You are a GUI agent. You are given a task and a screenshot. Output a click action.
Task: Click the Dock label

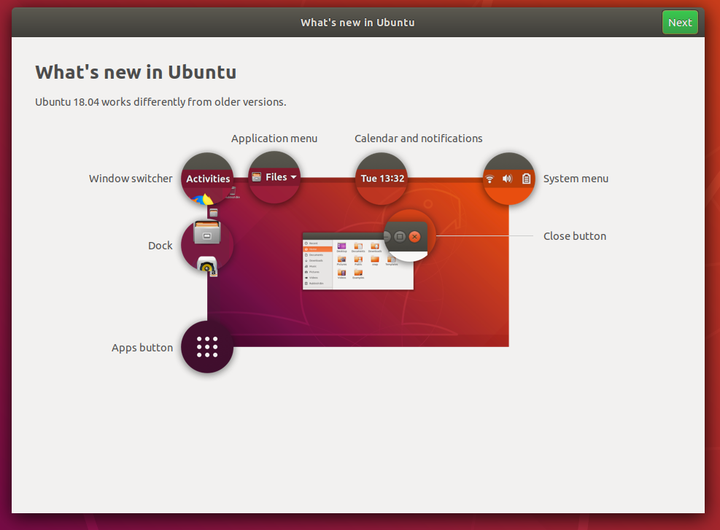pyautogui.click(x=160, y=246)
